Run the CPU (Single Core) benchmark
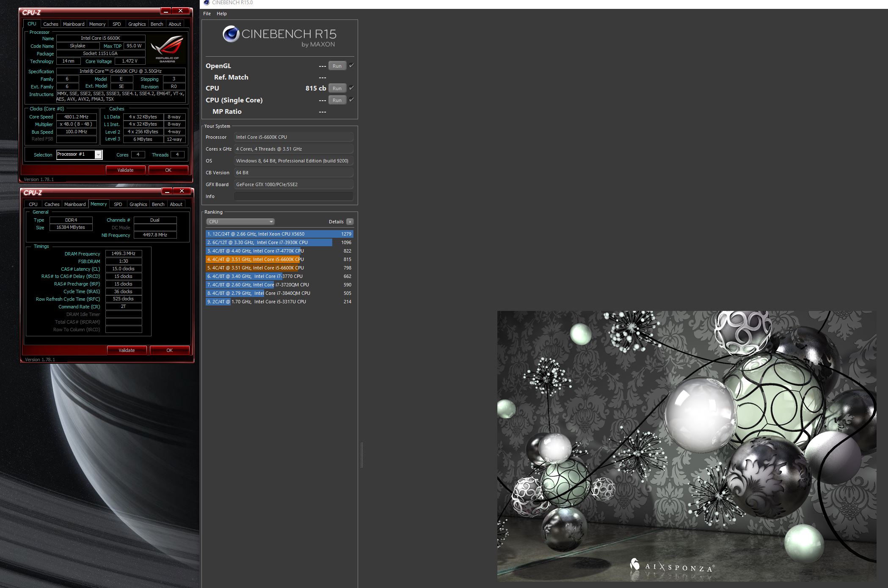888x588 pixels. coord(337,100)
